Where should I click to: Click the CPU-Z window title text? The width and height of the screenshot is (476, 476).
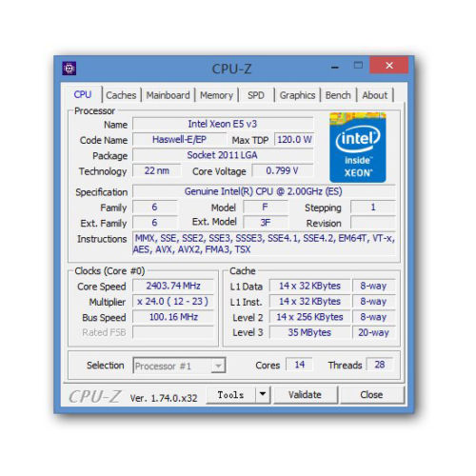(x=231, y=69)
